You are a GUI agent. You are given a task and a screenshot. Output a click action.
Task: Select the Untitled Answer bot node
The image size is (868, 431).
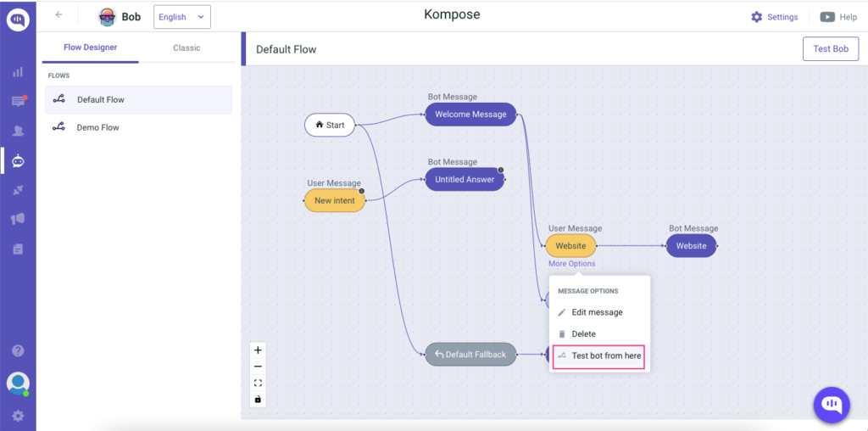(x=465, y=180)
